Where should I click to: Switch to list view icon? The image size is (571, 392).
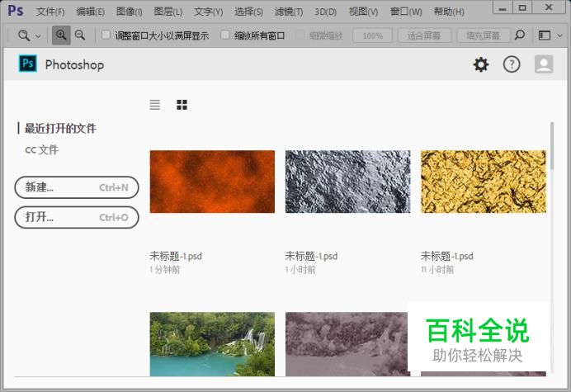[155, 105]
